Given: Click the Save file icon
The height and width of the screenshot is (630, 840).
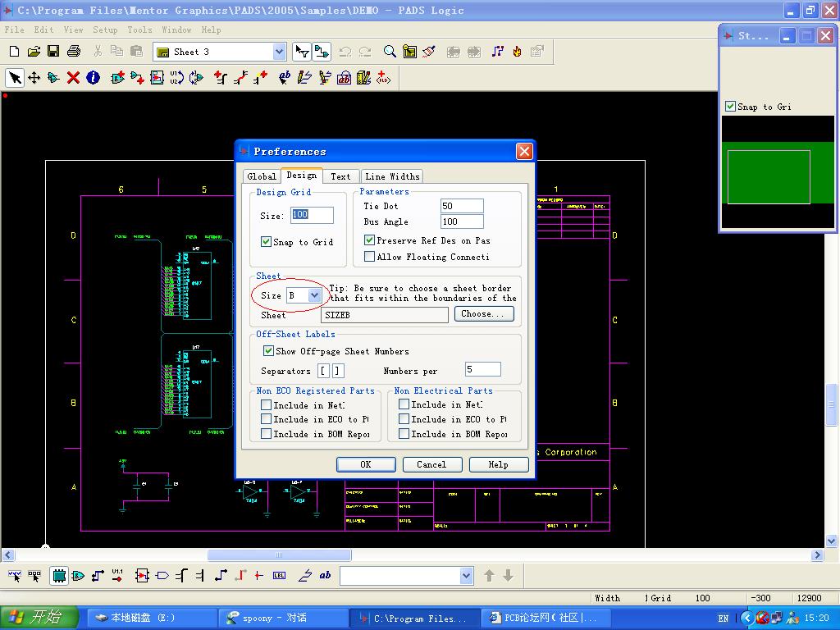Looking at the screenshot, I should (53, 52).
